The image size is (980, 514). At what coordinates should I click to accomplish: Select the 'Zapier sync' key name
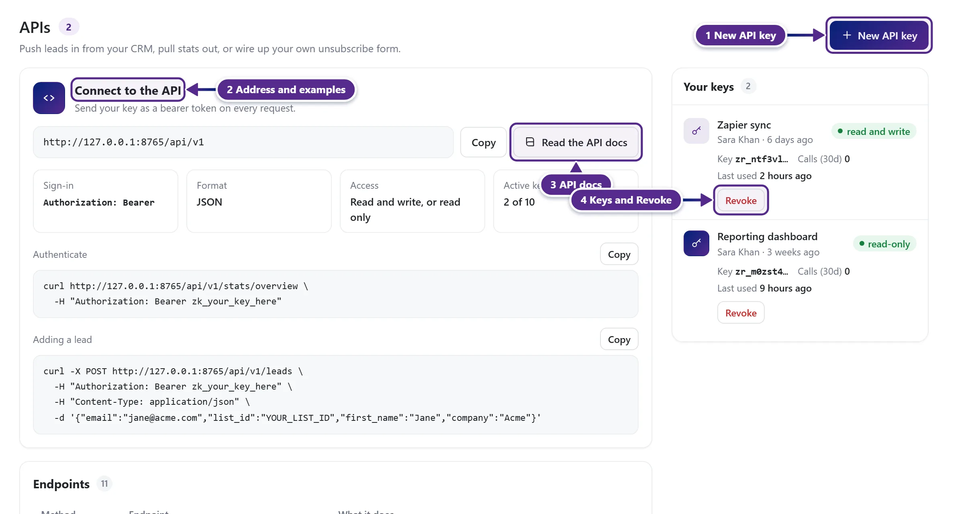click(744, 125)
